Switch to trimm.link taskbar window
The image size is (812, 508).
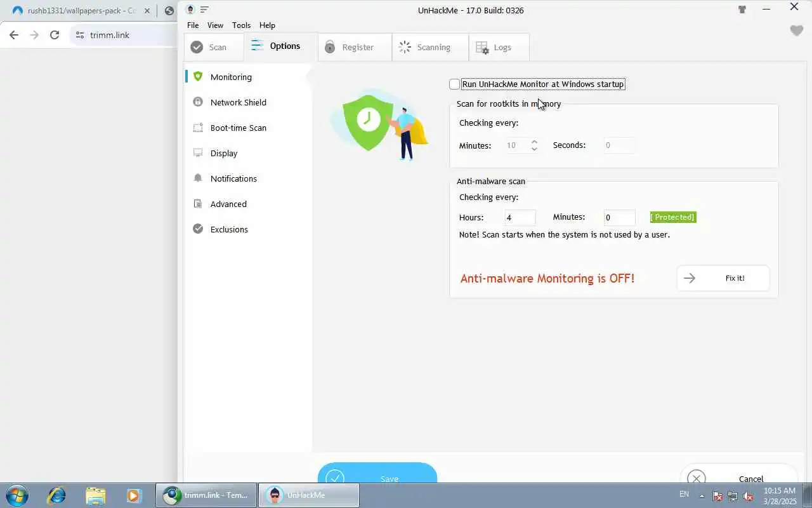tap(206, 495)
